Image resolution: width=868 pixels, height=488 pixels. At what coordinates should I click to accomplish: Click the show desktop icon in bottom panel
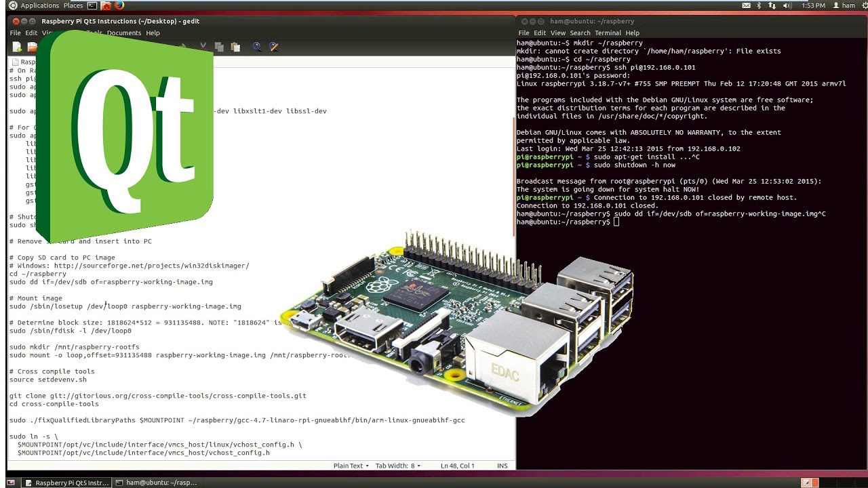coord(9,483)
